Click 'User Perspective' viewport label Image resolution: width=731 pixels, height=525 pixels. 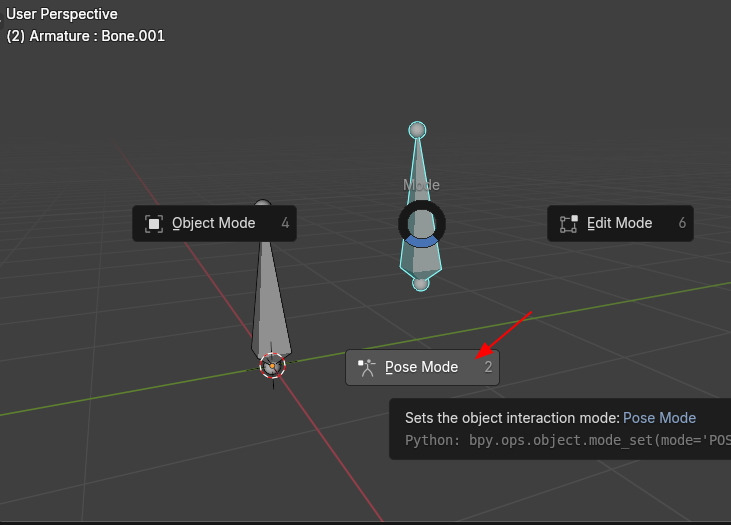pos(62,14)
